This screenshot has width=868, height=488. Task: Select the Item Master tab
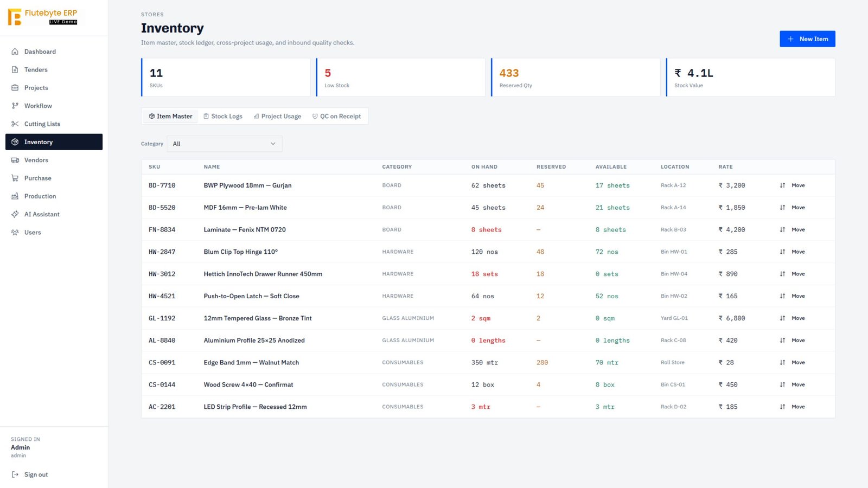170,116
